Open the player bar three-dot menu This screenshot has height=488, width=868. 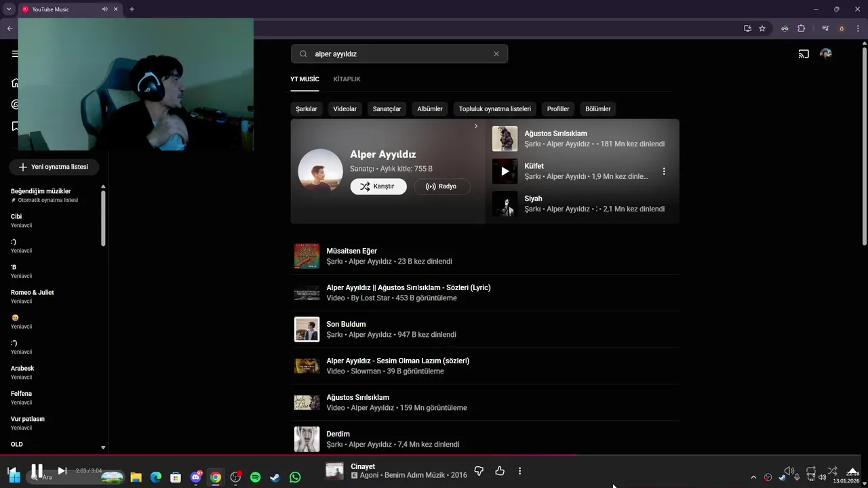coord(520,470)
